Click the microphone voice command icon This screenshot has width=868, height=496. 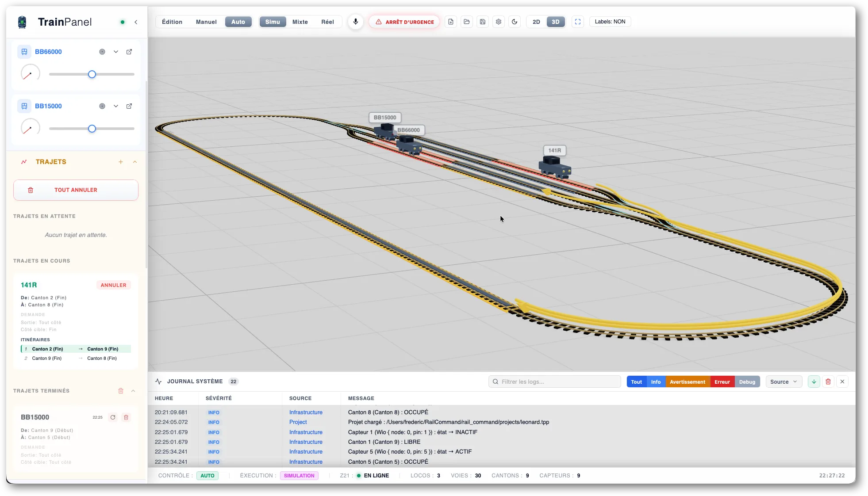[355, 22]
